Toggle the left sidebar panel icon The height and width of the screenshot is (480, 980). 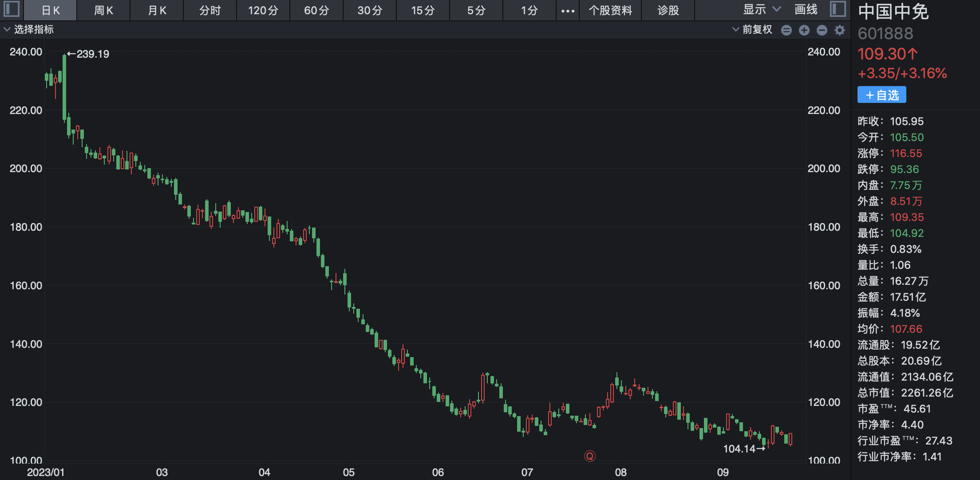coord(12,9)
